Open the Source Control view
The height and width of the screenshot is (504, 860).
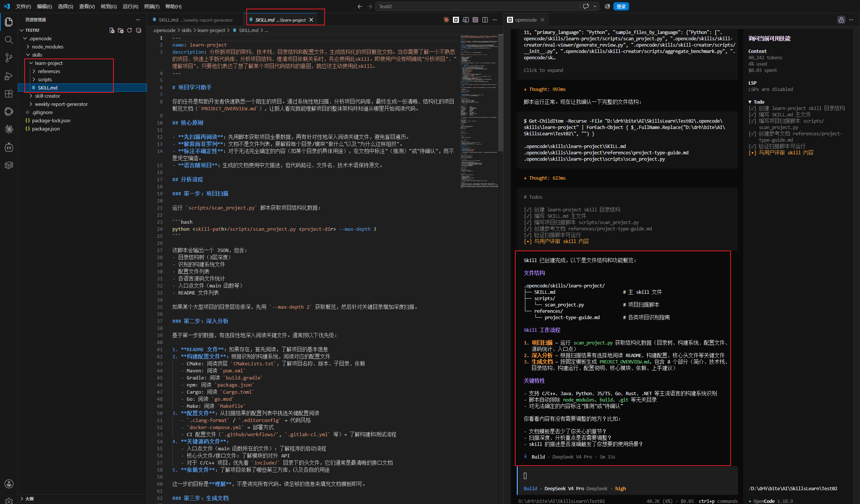[x=9, y=58]
